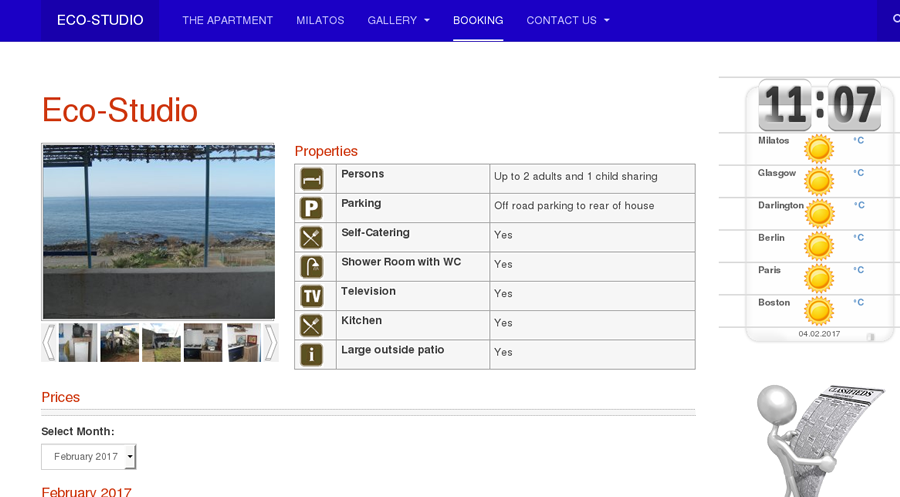Click 'Up to 2 adults and 1 child sharing'

[576, 177]
